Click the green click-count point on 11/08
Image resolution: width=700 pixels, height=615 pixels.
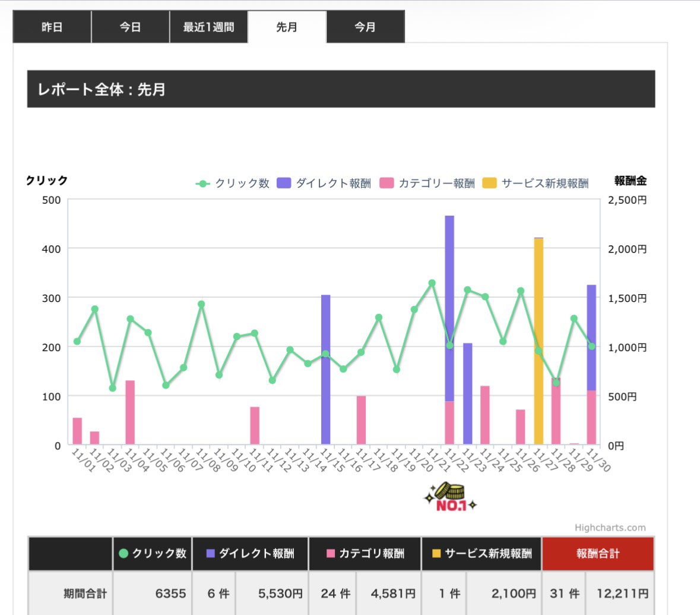coord(201,304)
